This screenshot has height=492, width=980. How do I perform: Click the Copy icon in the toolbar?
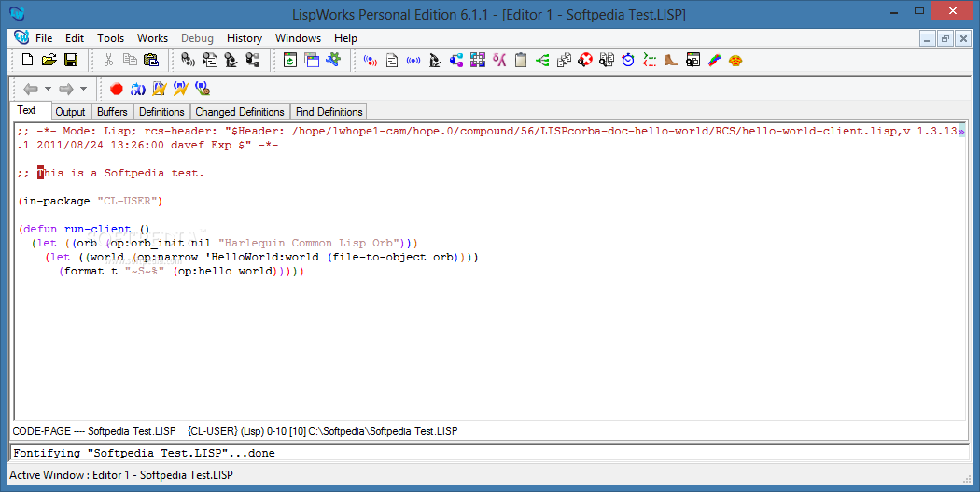(130, 60)
